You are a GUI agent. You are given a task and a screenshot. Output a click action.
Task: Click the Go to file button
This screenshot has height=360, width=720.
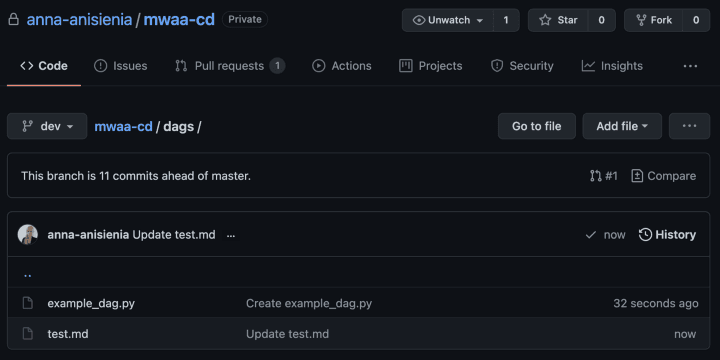point(537,126)
